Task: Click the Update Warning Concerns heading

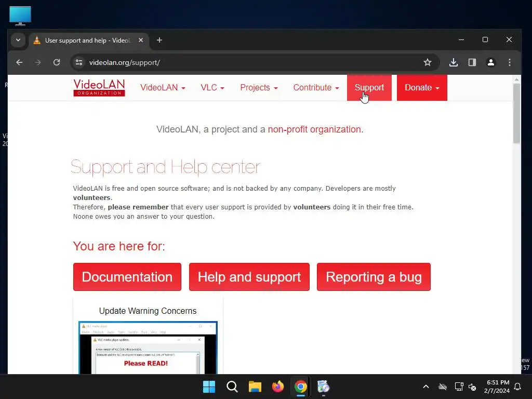Action: 148,311
